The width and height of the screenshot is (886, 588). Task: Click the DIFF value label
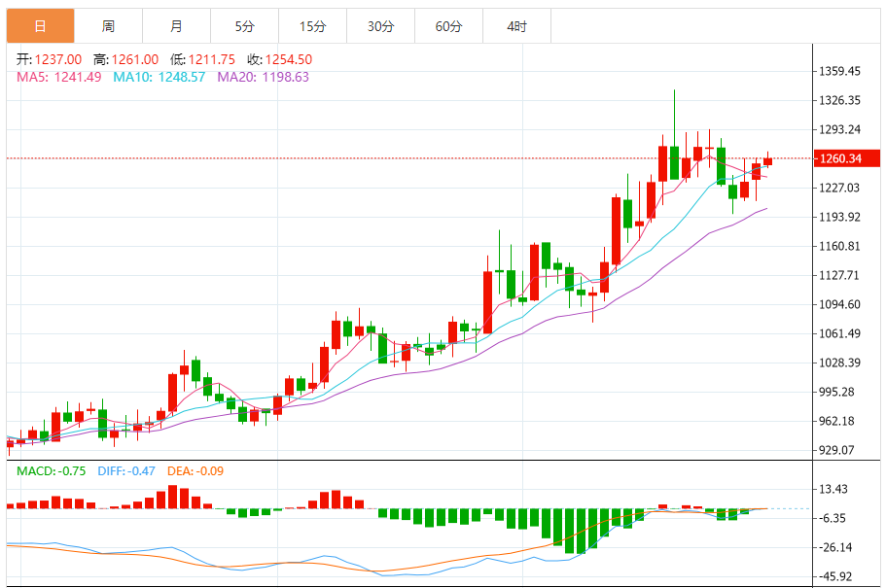coord(125,471)
